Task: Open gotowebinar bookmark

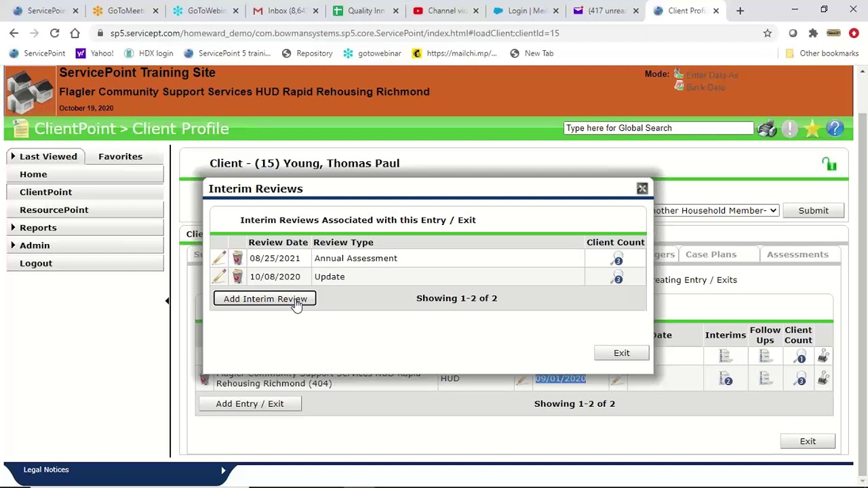Action: pos(372,54)
